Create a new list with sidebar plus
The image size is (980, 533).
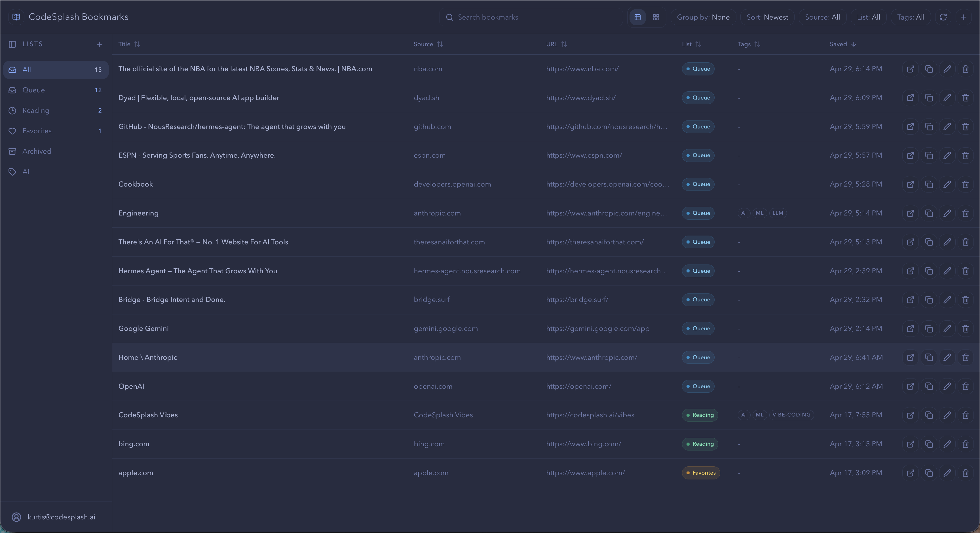coord(100,45)
